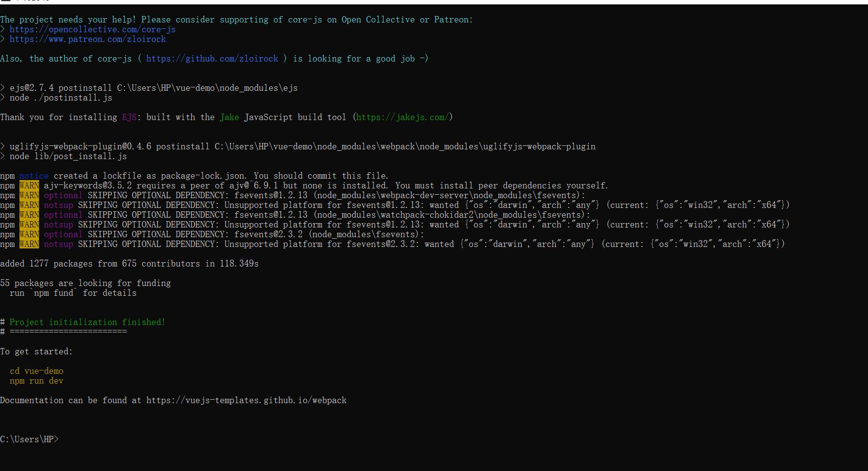
Task: Select the 'uglifyjs-webpack-plugin@0.4.6 postinstall' line
Action: pos(298,146)
